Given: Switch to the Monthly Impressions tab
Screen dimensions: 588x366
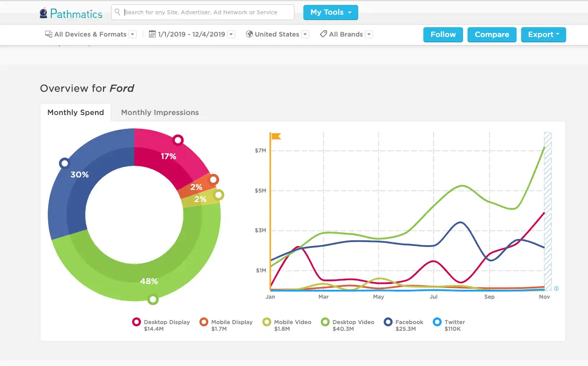Looking at the screenshot, I should 160,112.
